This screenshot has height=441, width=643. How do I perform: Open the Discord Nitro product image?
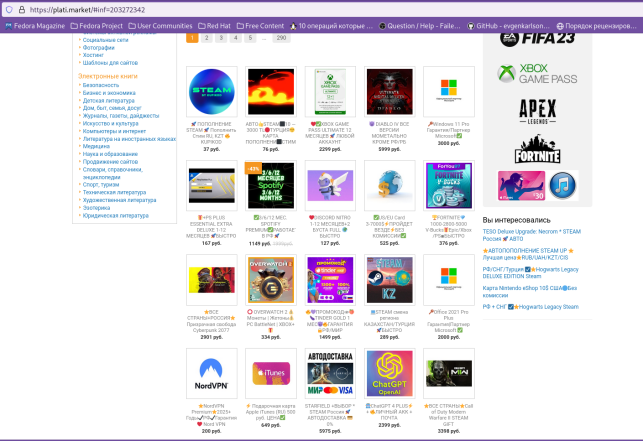pos(330,185)
